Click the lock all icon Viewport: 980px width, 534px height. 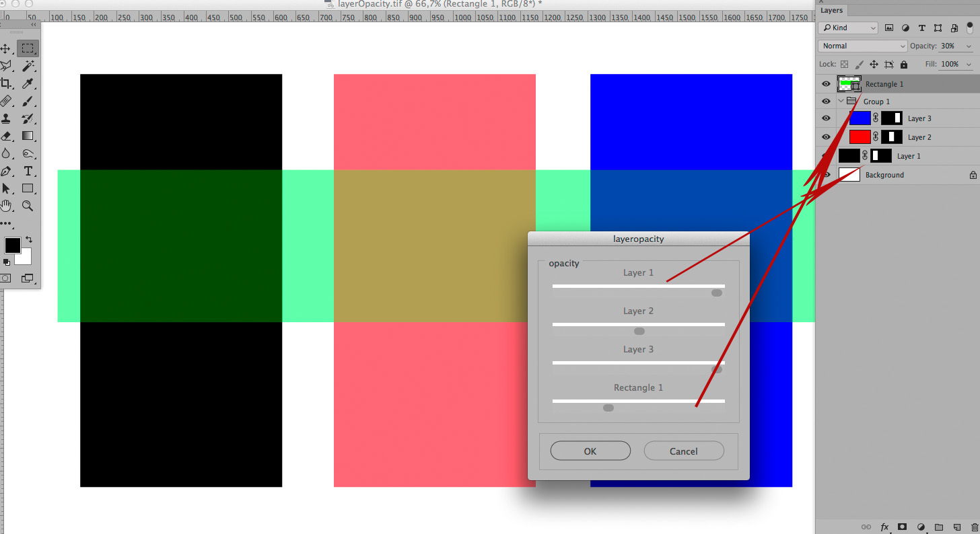click(x=903, y=65)
